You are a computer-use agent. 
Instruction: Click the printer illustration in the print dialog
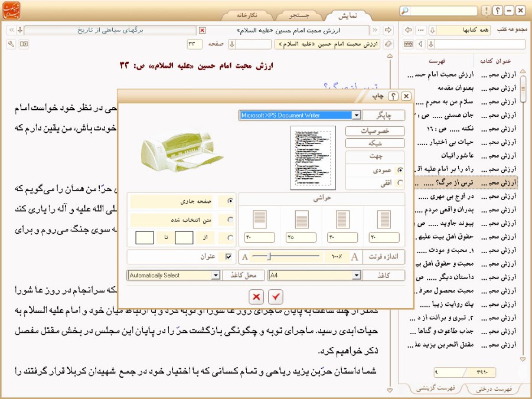[181, 151]
